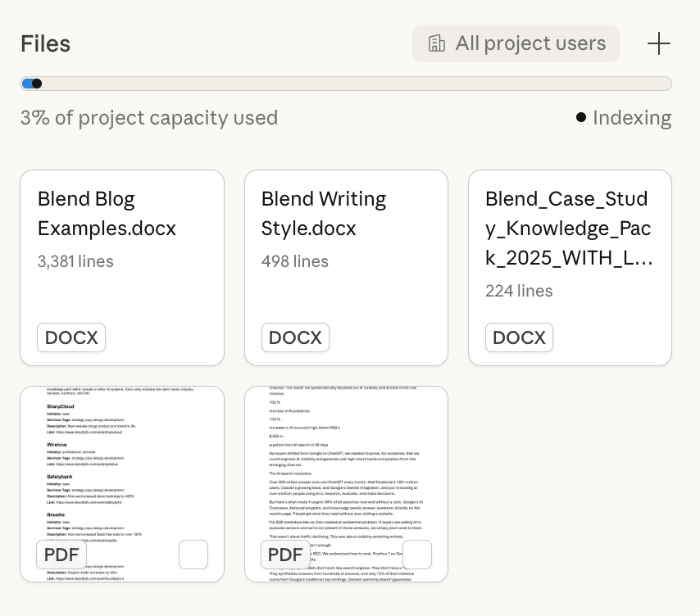Viewport: 700px width, 616px height.
Task: Tick the checkbox on the SharpCloud PDF card
Action: coord(193,555)
